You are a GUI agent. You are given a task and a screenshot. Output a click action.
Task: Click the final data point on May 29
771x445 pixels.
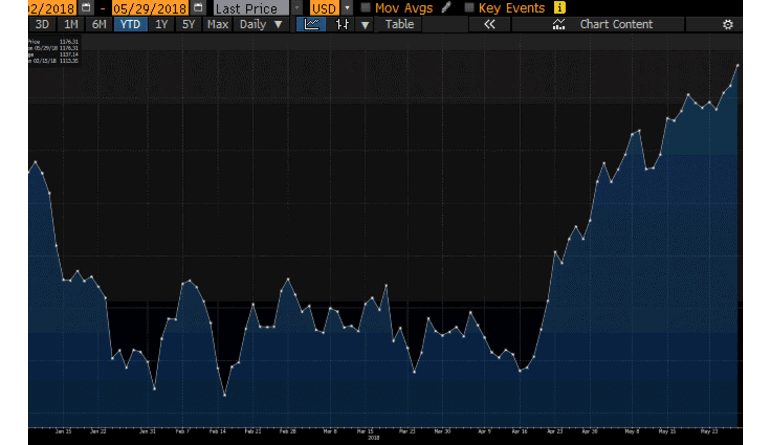(x=738, y=65)
